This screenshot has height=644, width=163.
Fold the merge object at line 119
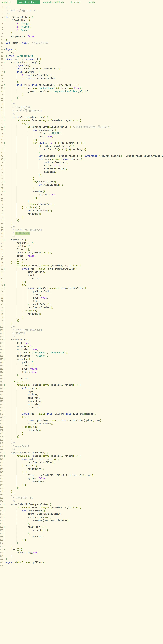click(4, 388)
